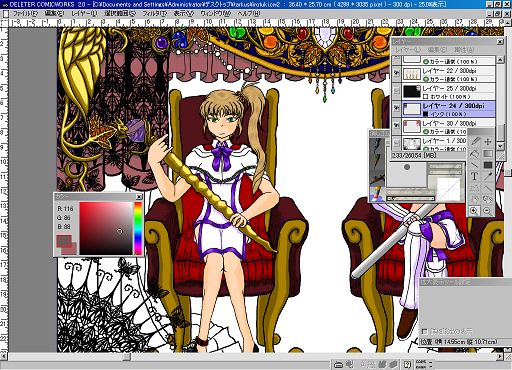Image resolution: width=512 pixels, height=370 pixels.
Task: Toggle visibility of Layer 22
Action: pyautogui.click(x=396, y=74)
